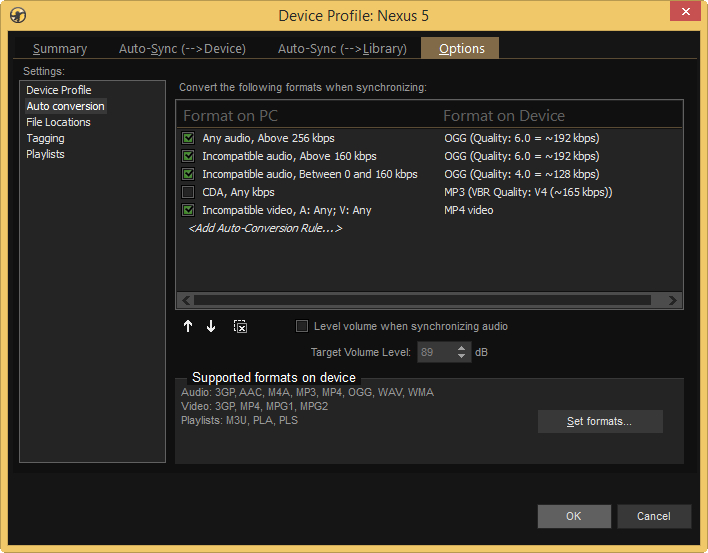The height and width of the screenshot is (553, 708).
Task: Disable the Incompatible video conversion rule
Action: 188,210
